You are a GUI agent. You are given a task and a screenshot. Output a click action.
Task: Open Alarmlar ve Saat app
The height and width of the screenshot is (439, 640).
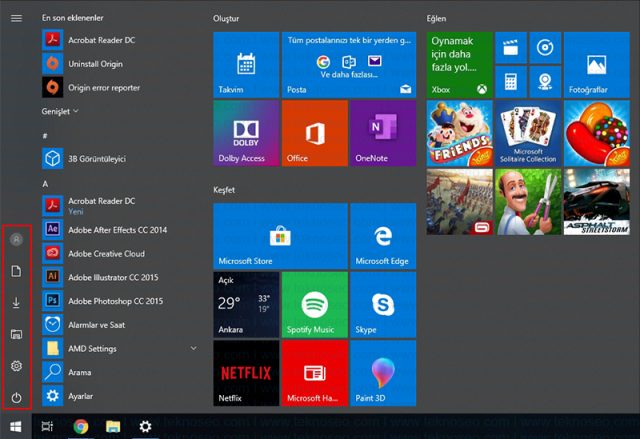click(x=118, y=324)
